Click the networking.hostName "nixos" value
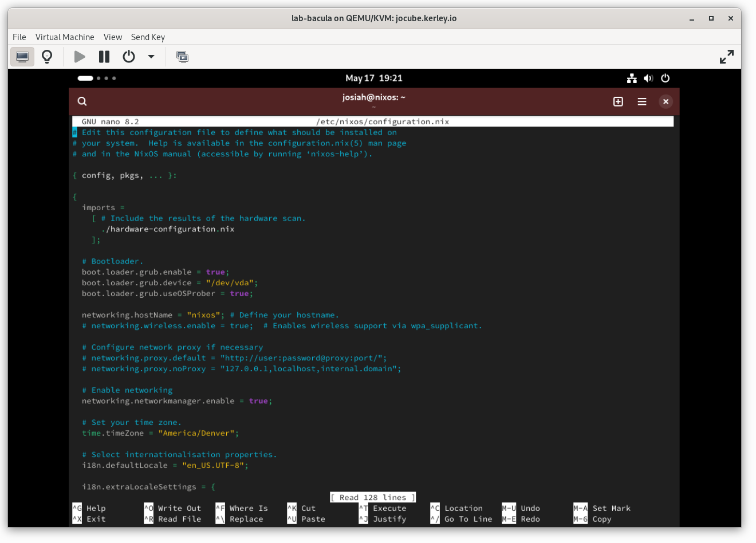Viewport: 756px width, 543px height. (203, 315)
